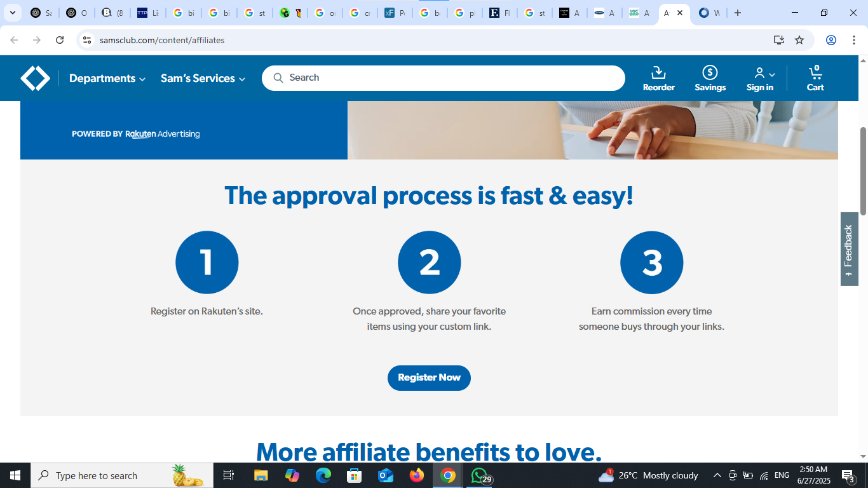Screen dimensions: 868x488
Task: Open the Reorder icon in header
Action: 658,78
